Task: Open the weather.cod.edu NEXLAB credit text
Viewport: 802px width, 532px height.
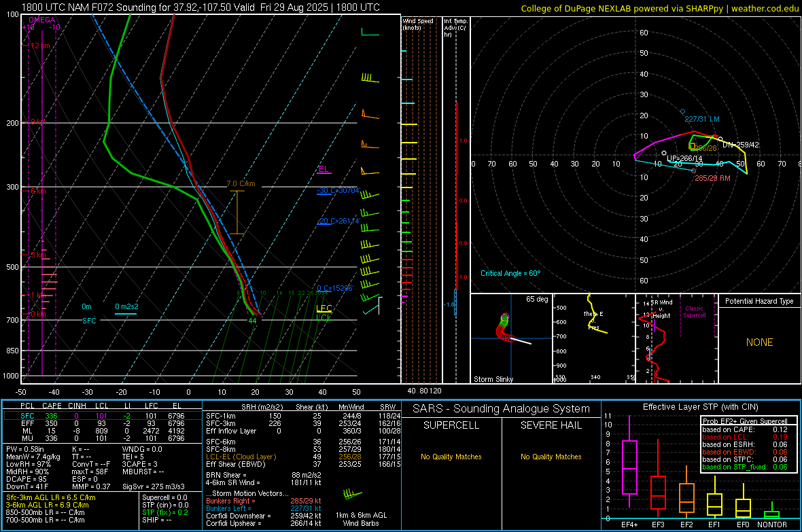Action: pos(659,8)
